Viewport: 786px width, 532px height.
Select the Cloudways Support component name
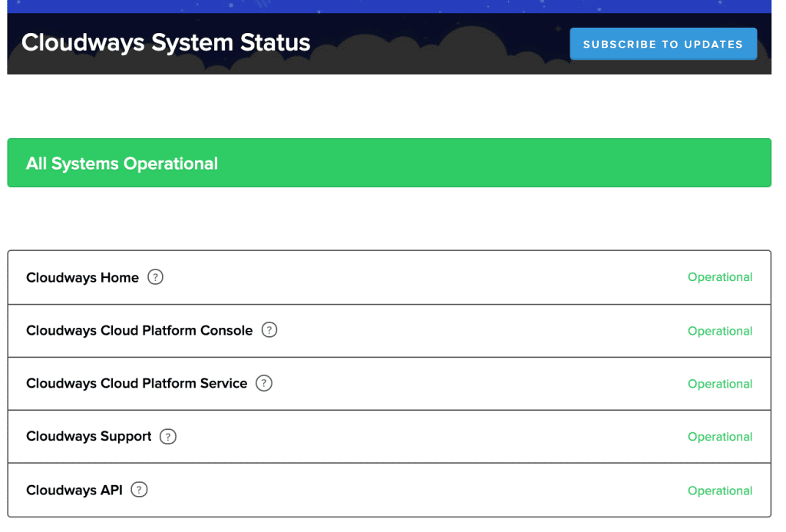coord(89,436)
